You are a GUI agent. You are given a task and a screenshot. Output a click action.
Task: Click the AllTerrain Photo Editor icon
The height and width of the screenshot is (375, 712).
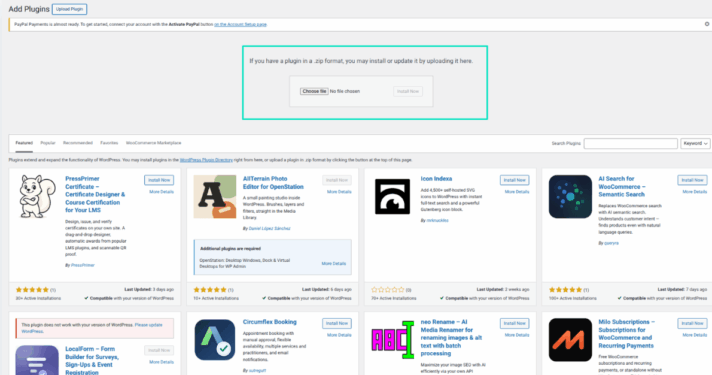(x=215, y=197)
